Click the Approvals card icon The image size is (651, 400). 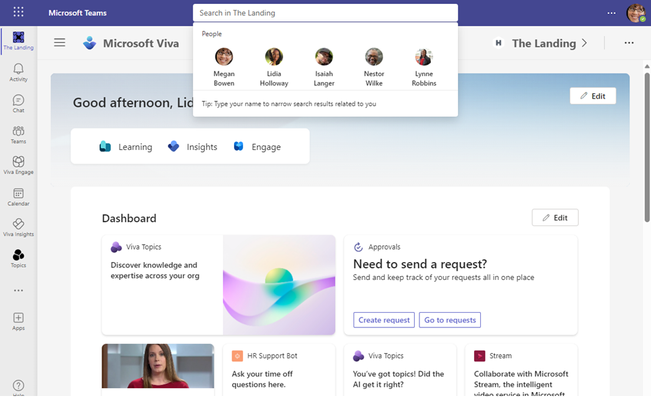pos(358,247)
